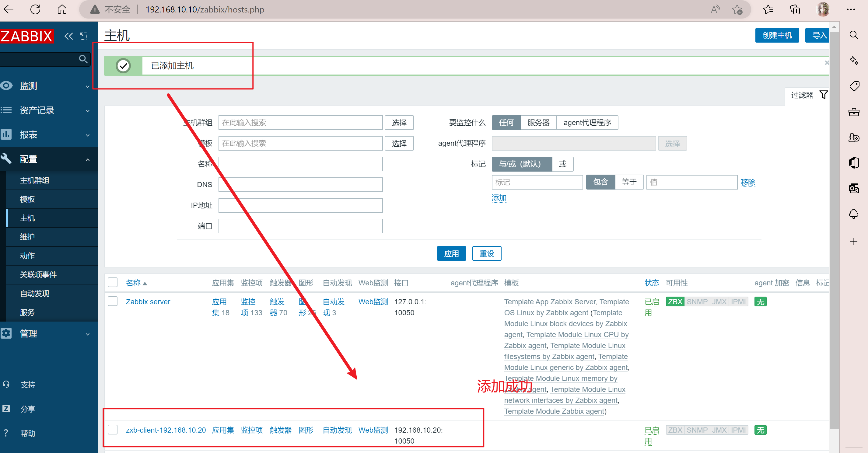Toggle the filter funnel icon
868x453 pixels.
pyautogui.click(x=824, y=95)
